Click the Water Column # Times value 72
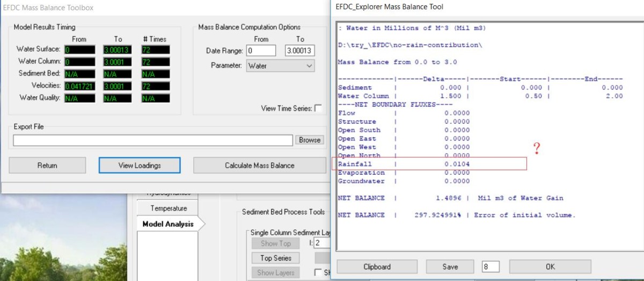The width and height of the screenshot is (644, 281). point(156,62)
